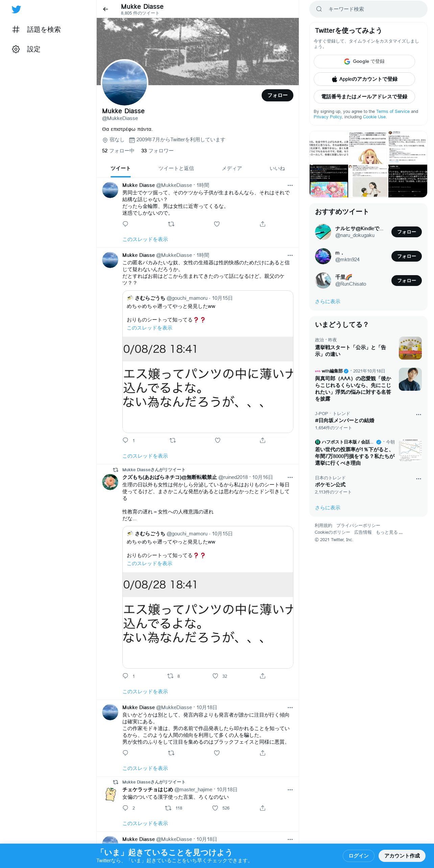Open Cookieのポリシー footer link

pyautogui.click(x=332, y=532)
